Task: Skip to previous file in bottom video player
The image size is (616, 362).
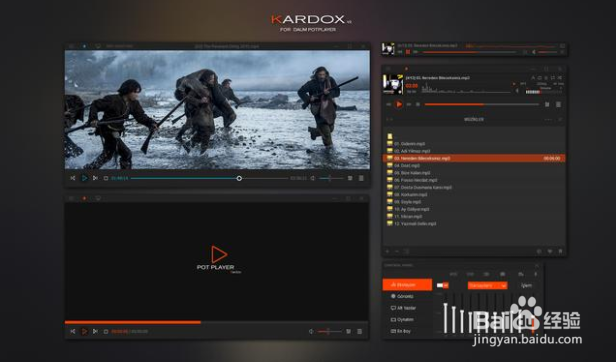Action: (73, 331)
